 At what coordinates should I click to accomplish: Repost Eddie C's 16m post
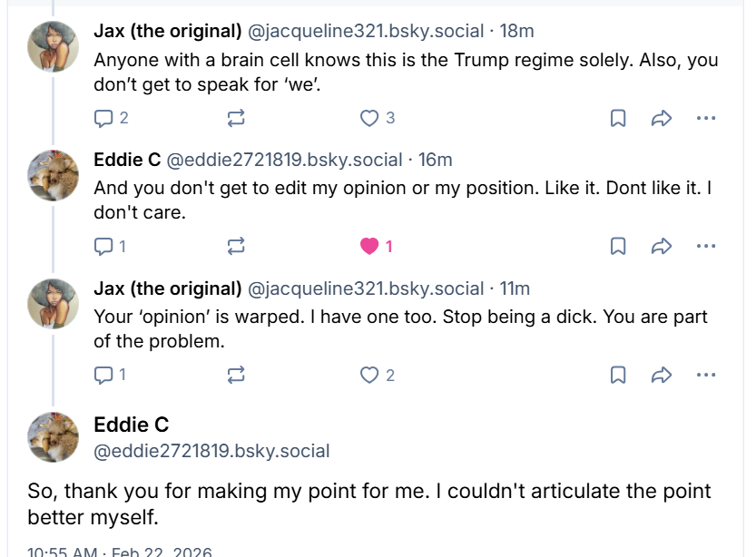click(x=236, y=246)
